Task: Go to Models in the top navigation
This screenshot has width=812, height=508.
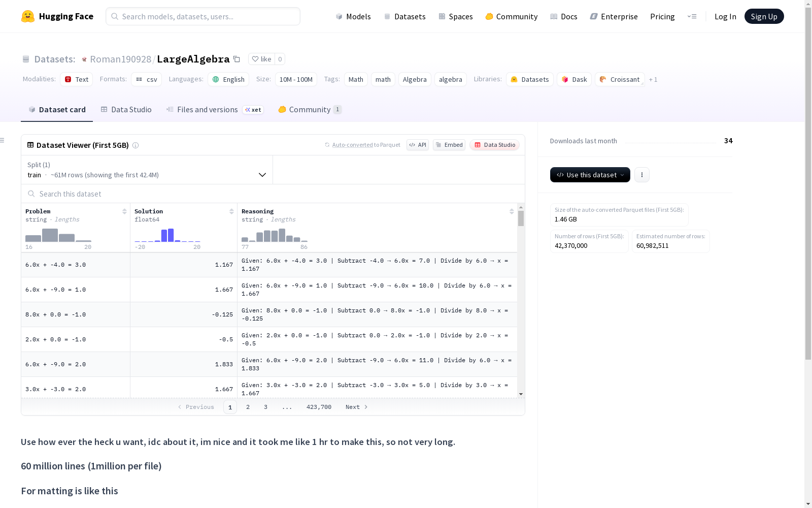Action: [353, 16]
